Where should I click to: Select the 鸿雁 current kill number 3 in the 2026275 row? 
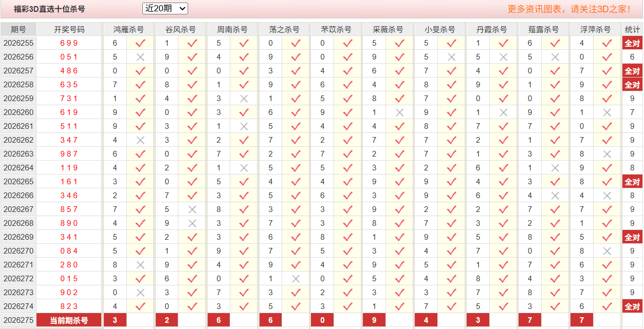click(x=115, y=320)
